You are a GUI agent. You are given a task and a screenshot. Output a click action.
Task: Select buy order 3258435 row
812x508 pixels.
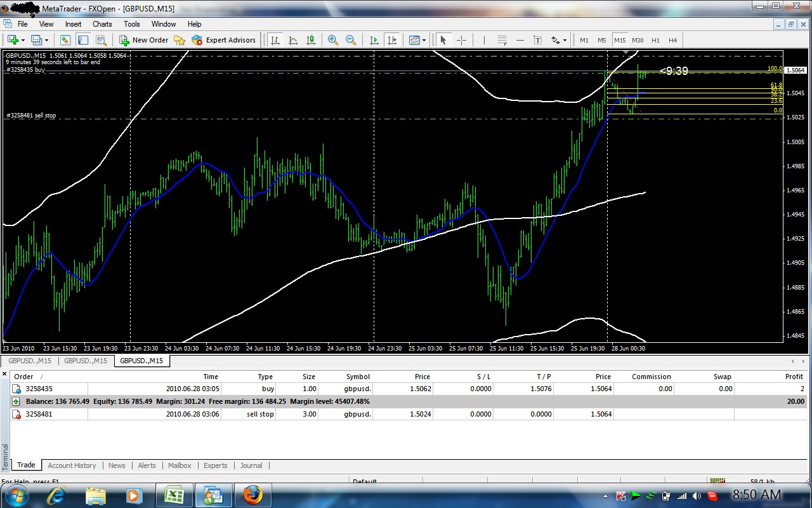coord(409,389)
